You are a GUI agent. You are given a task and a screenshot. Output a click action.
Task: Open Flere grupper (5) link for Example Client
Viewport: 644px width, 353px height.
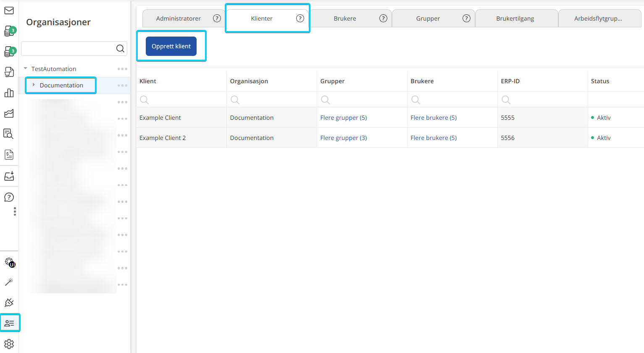[343, 118]
